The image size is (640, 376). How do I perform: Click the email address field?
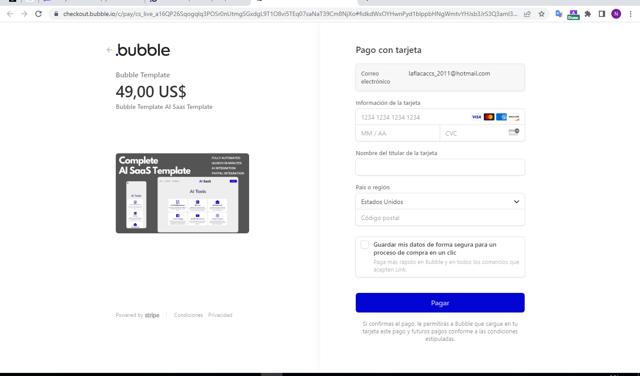[x=440, y=77]
